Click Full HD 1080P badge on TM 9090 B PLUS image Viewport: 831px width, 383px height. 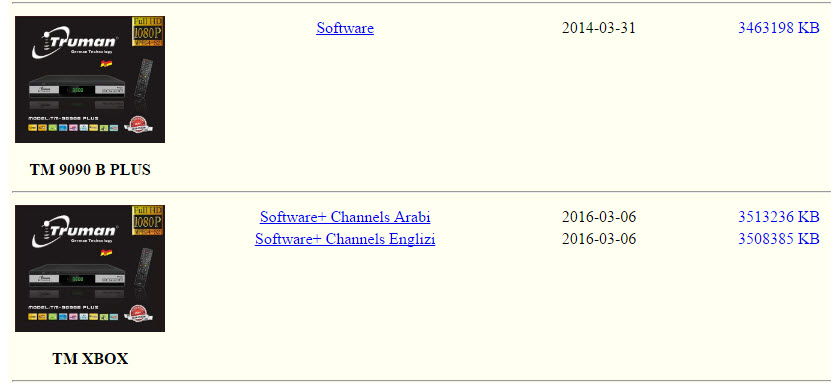147,31
